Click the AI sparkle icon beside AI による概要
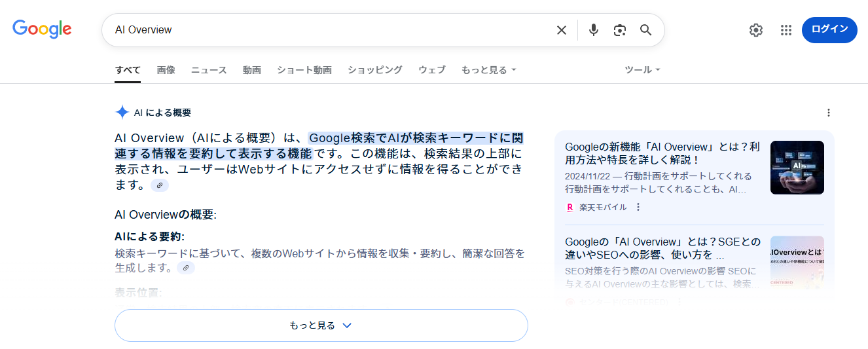This screenshot has height=349, width=868. coord(122,113)
